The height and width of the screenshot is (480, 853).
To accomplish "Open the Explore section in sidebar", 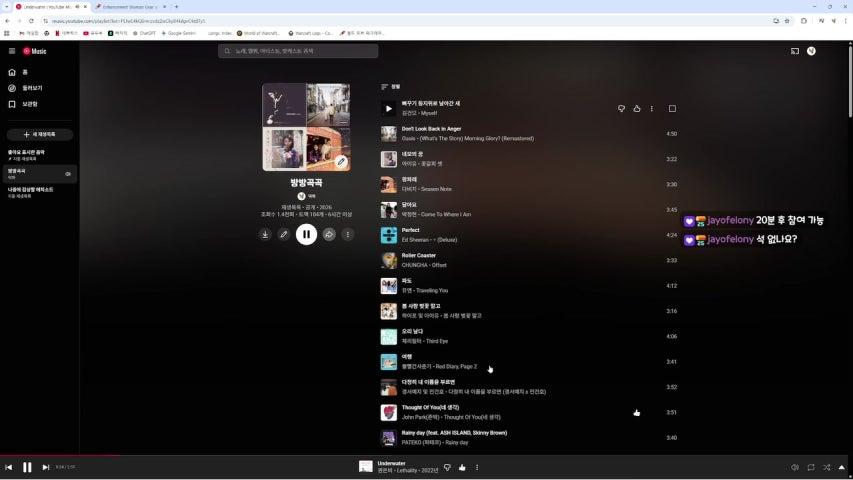I will 12,88.
